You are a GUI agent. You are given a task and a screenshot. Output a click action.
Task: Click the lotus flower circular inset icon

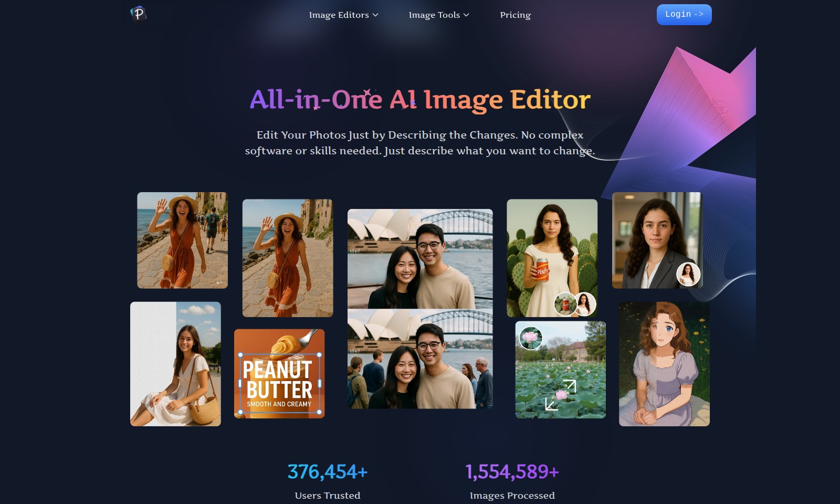[x=531, y=338]
